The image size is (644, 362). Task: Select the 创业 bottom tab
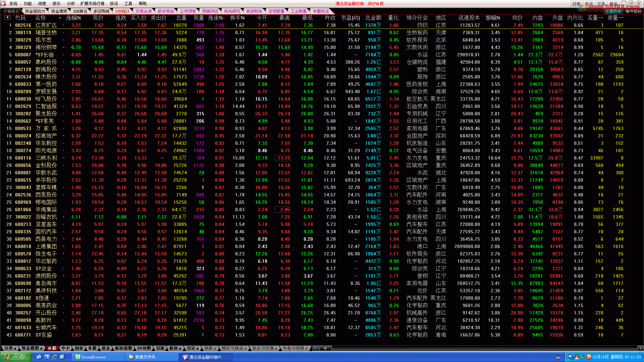(79, 348)
